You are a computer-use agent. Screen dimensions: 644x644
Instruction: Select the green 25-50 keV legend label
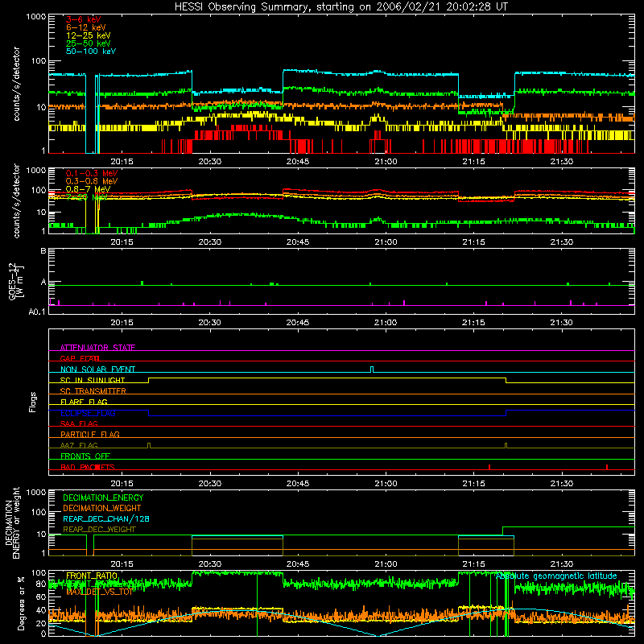tap(89, 43)
